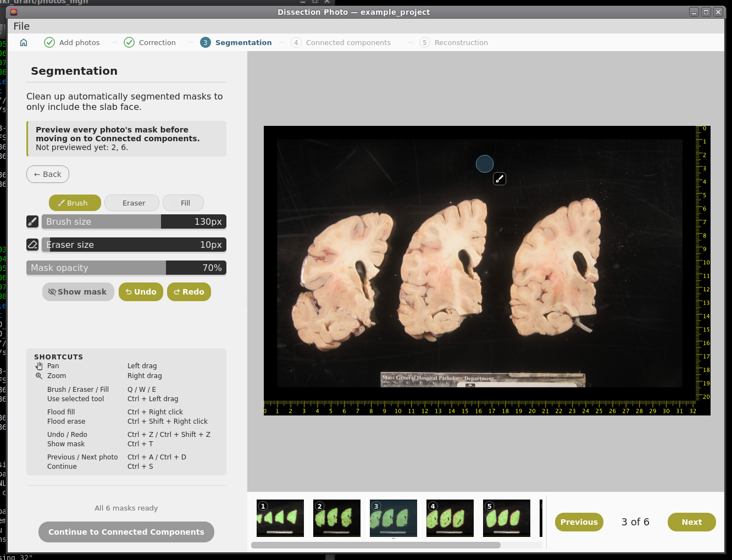
Task: Click the "Not previewed yet: 2, 6." notice
Action: [x=82, y=147]
